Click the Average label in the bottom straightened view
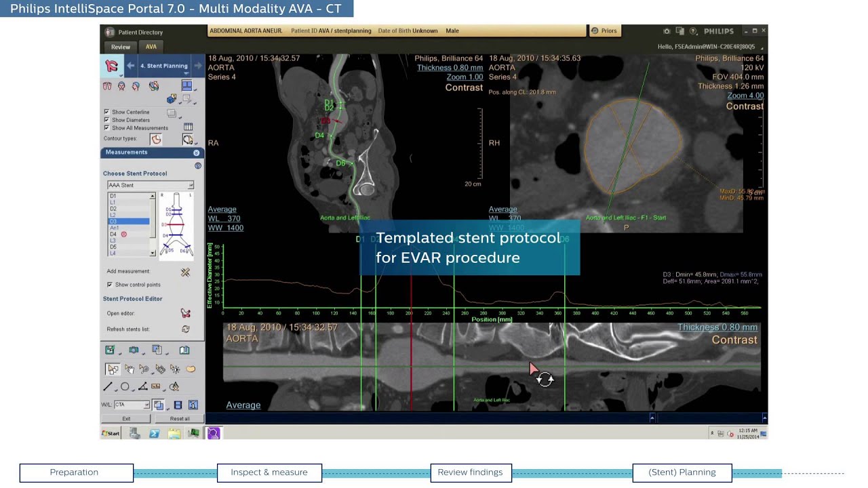868x488 pixels. coord(243,405)
